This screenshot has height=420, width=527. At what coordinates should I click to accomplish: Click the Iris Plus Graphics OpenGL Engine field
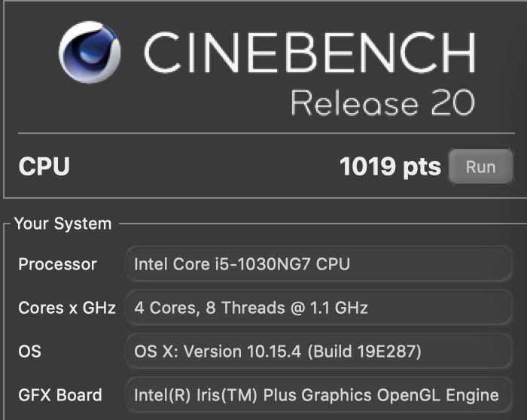pyautogui.click(x=319, y=395)
